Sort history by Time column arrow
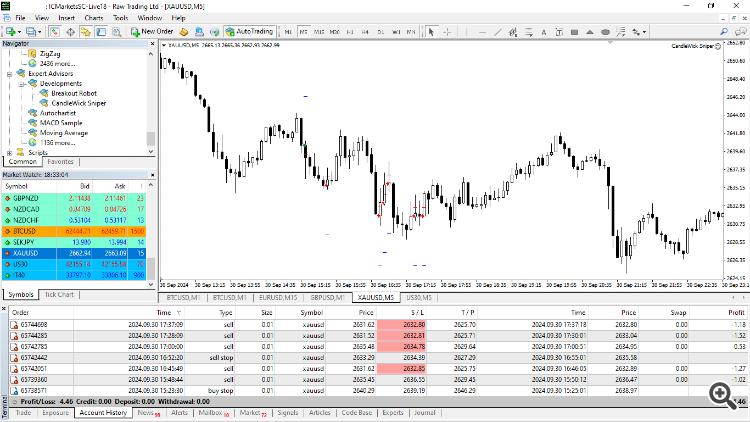 (x=179, y=313)
